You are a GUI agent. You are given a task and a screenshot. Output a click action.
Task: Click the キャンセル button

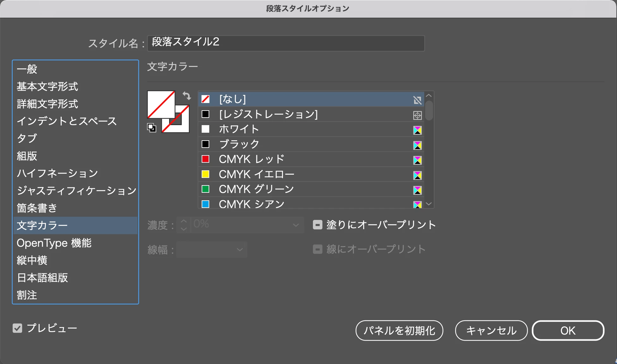point(491,331)
